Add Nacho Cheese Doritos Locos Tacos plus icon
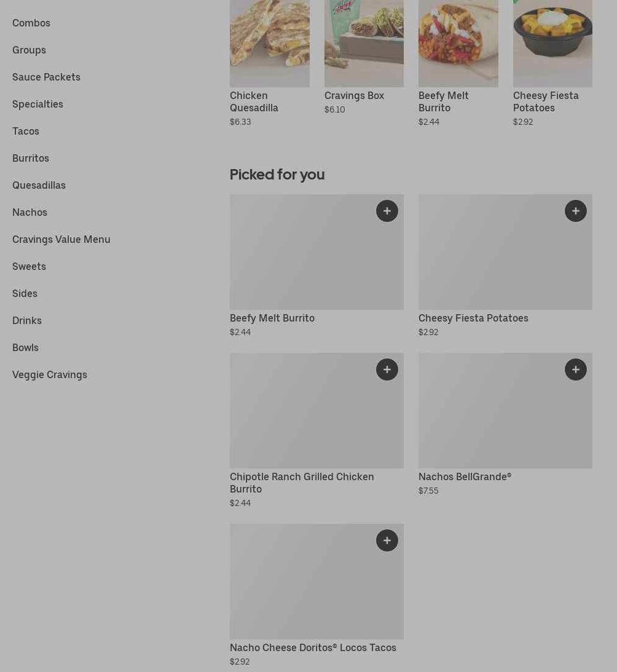This screenshot has height=672, width=617. coord(387,540)
